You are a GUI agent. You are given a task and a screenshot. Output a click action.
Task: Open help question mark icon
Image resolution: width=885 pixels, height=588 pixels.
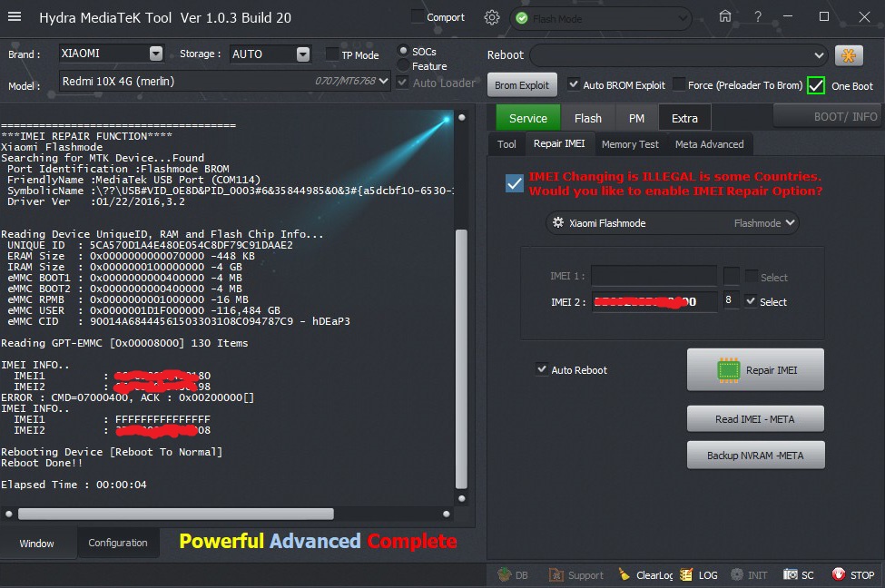point(758,17)
